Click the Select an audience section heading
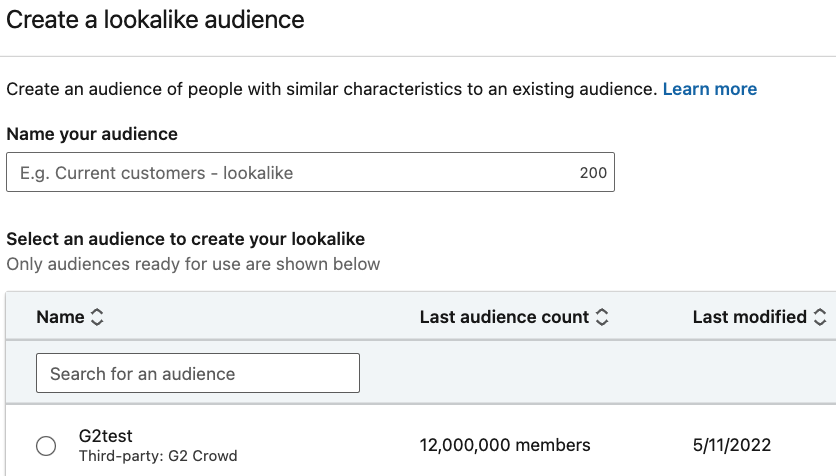The width and height of the screenshot is (836, 476). (186, 239)
